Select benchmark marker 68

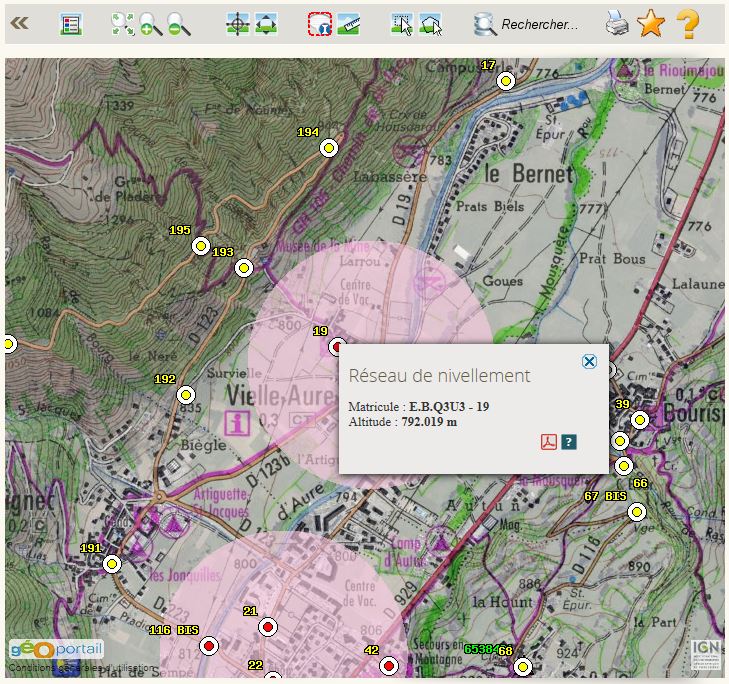[x=523, y=667]
